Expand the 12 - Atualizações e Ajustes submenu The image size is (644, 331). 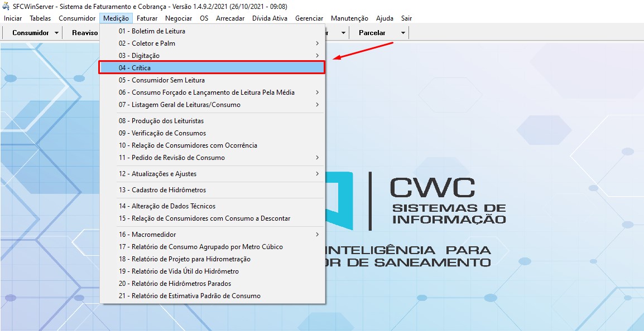pos(317,173)
